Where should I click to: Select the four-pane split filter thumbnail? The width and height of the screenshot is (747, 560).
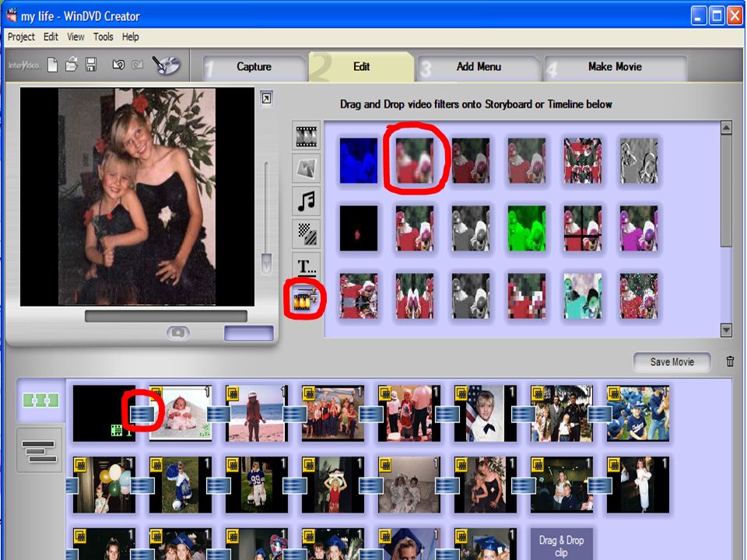tap(582, 228)
